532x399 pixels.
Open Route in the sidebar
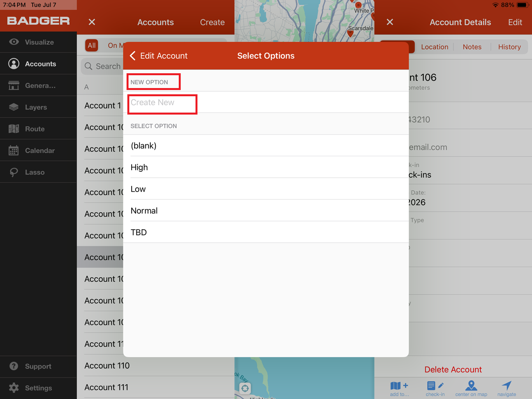(x=38, y=129)
